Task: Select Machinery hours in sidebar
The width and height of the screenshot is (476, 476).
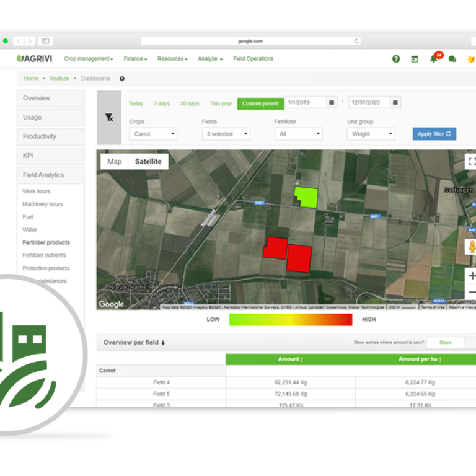Action: 43,204
